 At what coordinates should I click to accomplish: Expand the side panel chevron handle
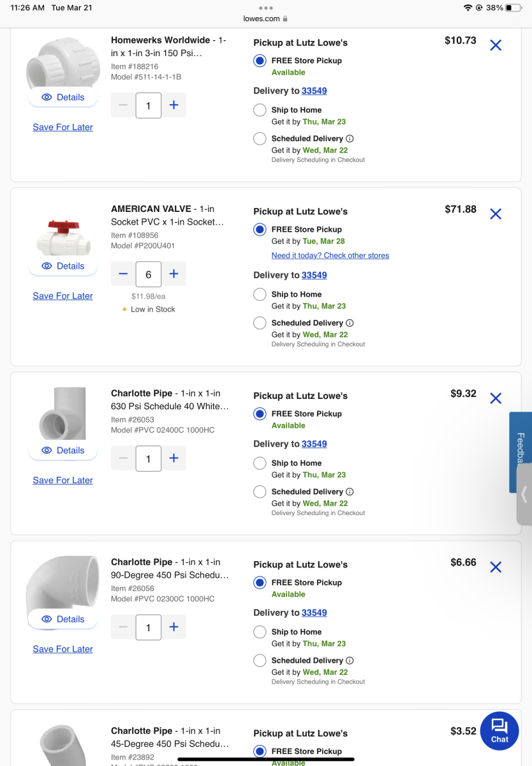(524, 495)
